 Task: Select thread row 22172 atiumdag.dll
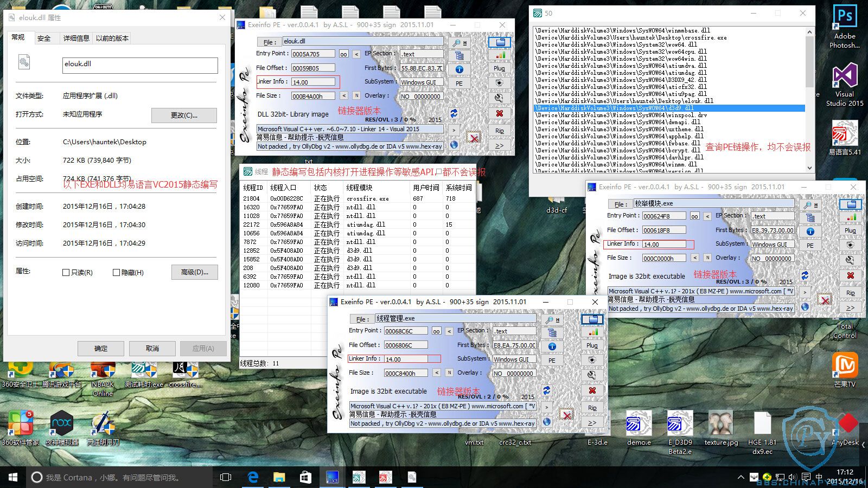[x=358, y=224]
